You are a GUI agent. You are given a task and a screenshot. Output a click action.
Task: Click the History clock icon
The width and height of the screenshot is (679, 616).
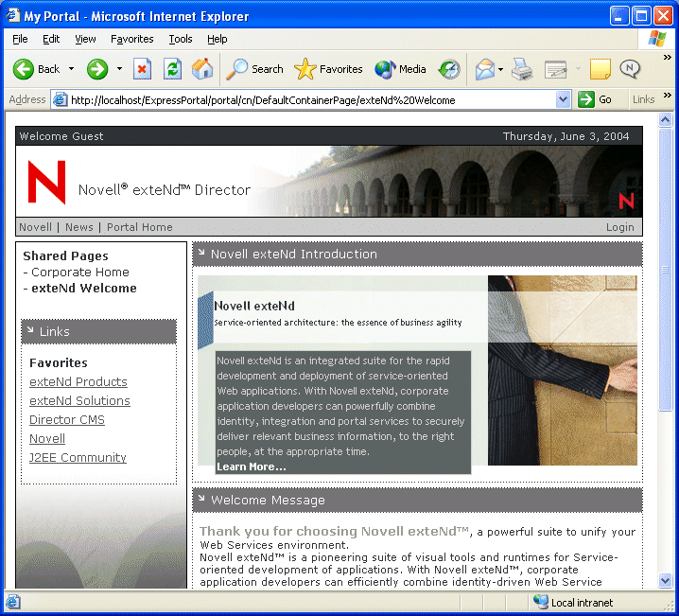click(449, 69)
